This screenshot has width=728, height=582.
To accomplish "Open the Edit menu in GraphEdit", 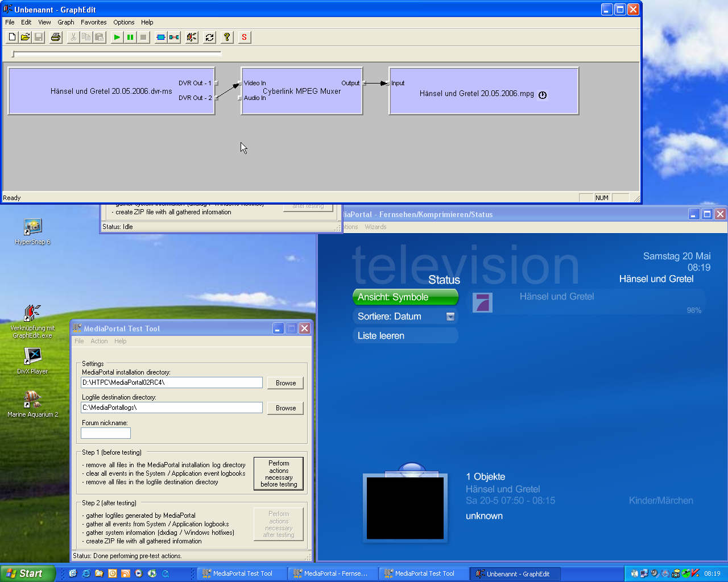I will pos(26,22).
